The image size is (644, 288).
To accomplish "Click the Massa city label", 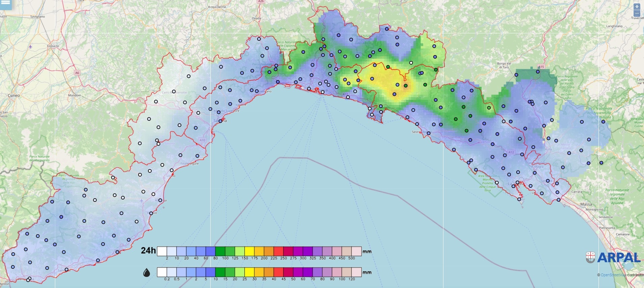I will 586,204.
